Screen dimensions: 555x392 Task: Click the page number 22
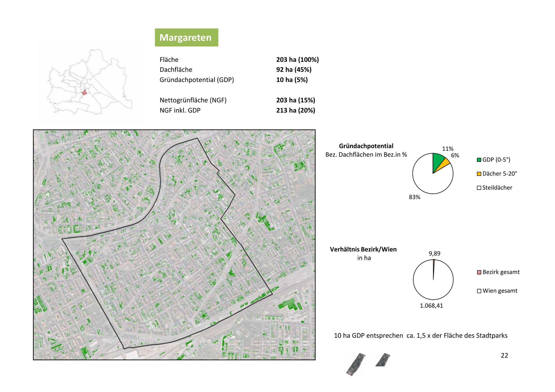point(504,355)
